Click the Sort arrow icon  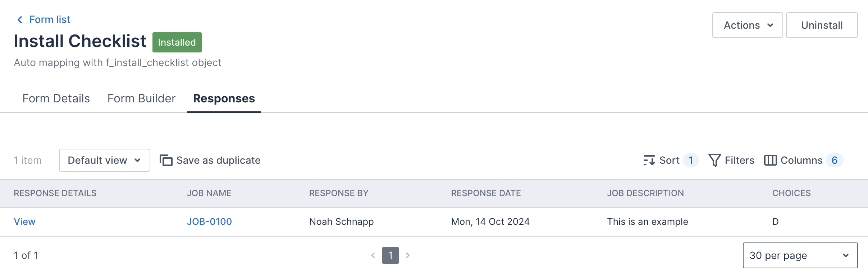(x=649, y=160)
